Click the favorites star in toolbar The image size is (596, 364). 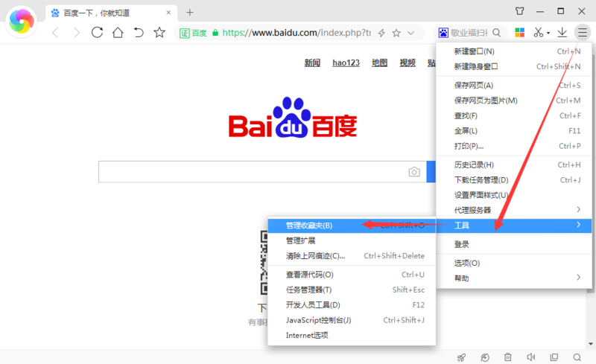click(x=159, y=32)
